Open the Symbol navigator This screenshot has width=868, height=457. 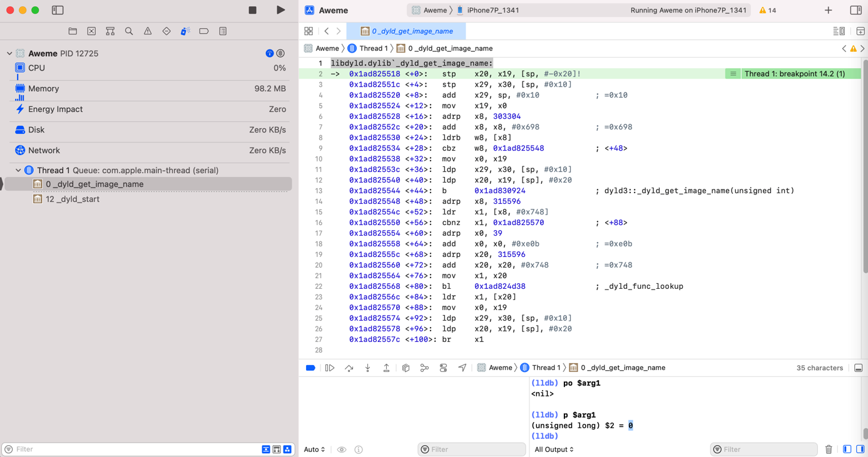[x=110, y=31]
